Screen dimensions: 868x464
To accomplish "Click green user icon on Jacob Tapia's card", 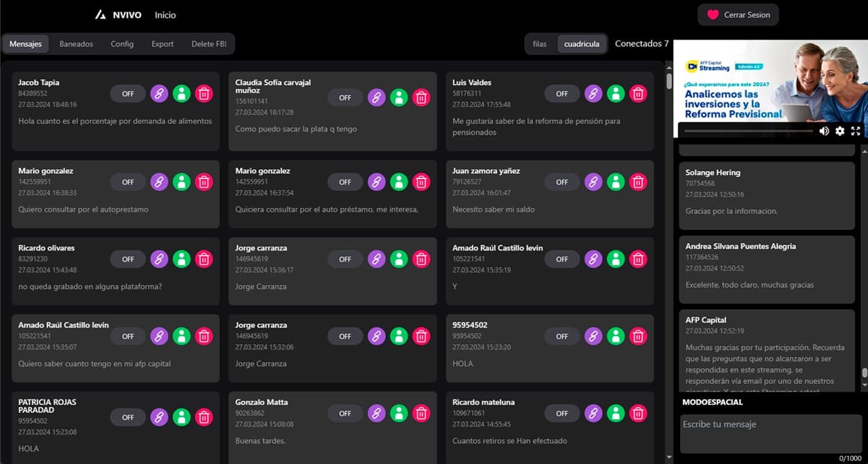I will [181, 94].
